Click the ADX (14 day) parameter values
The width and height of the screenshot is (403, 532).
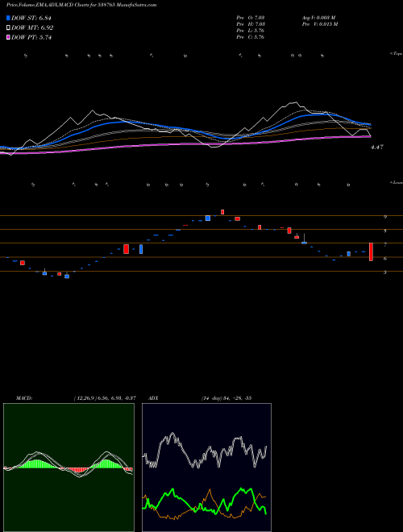point(226,398)
